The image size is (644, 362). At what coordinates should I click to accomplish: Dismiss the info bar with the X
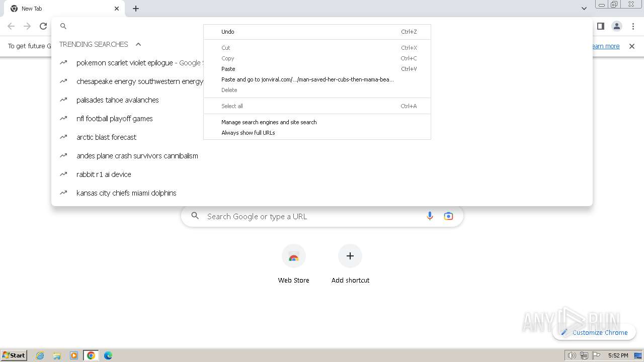coord(632,46)
